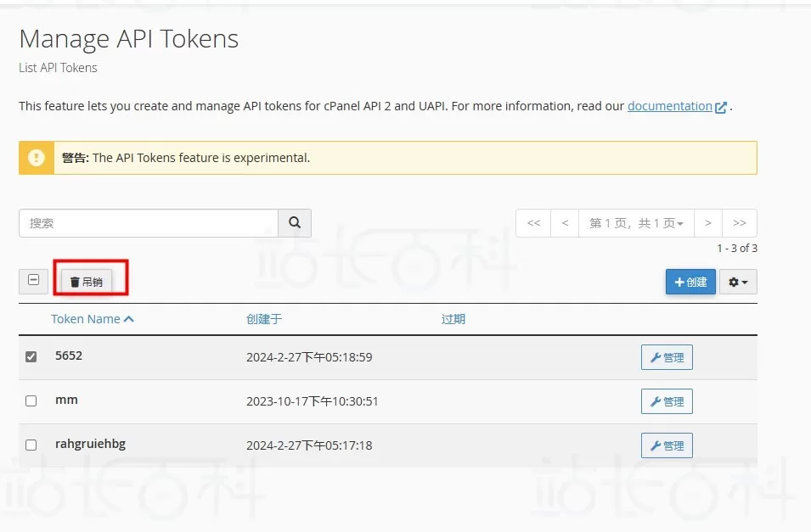This screenshot has height=532, width=811.
Task: Click the search magnifier icon button
Action: 295,223
